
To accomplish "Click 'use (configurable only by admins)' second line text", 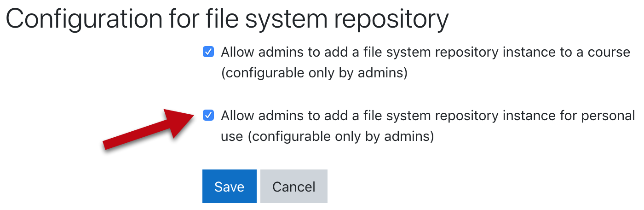I will [x=327, y=137].
